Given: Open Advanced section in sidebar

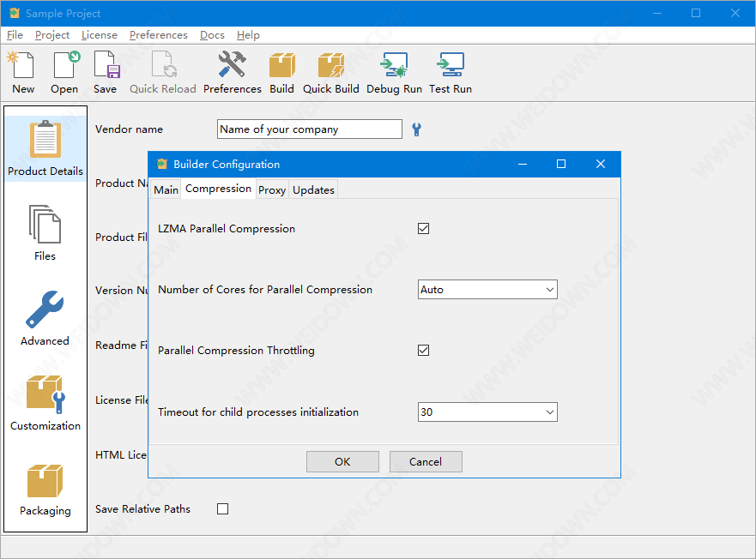Looking at the screenshot, I should (45, 318).
